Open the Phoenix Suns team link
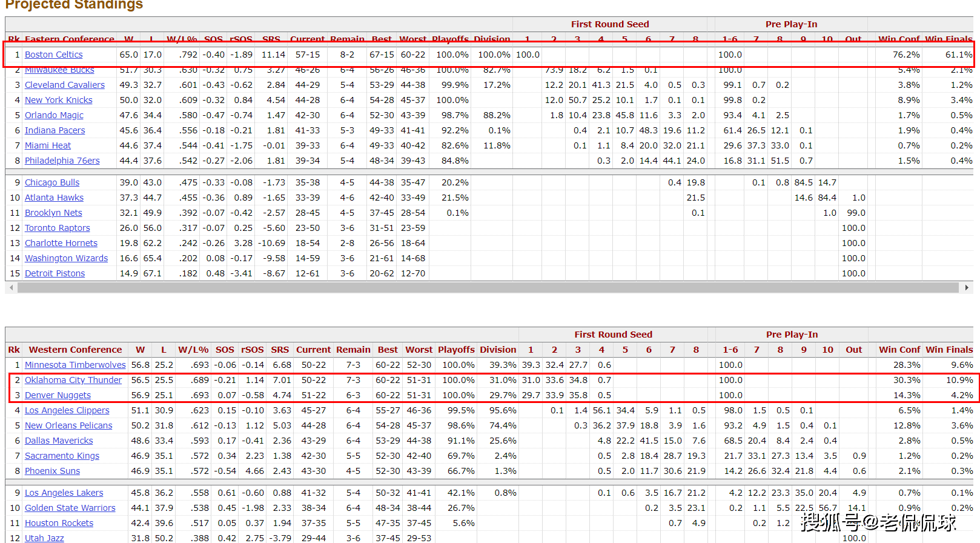 tap(52, 471)
